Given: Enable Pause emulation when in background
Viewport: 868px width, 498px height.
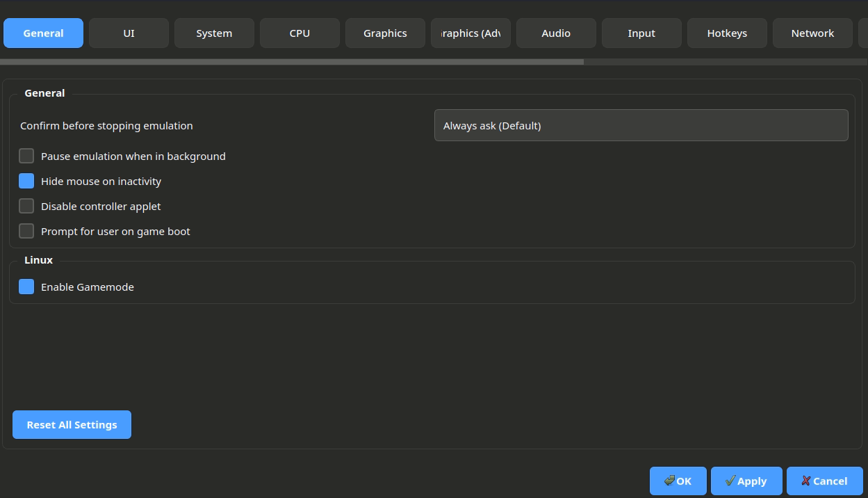Looking at the screenshot, I should 26,156.
